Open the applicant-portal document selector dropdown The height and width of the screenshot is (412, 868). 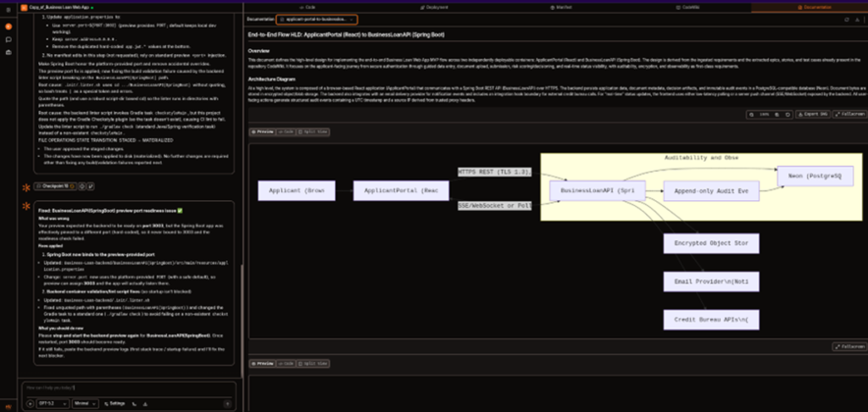click(x=317, y=19)
